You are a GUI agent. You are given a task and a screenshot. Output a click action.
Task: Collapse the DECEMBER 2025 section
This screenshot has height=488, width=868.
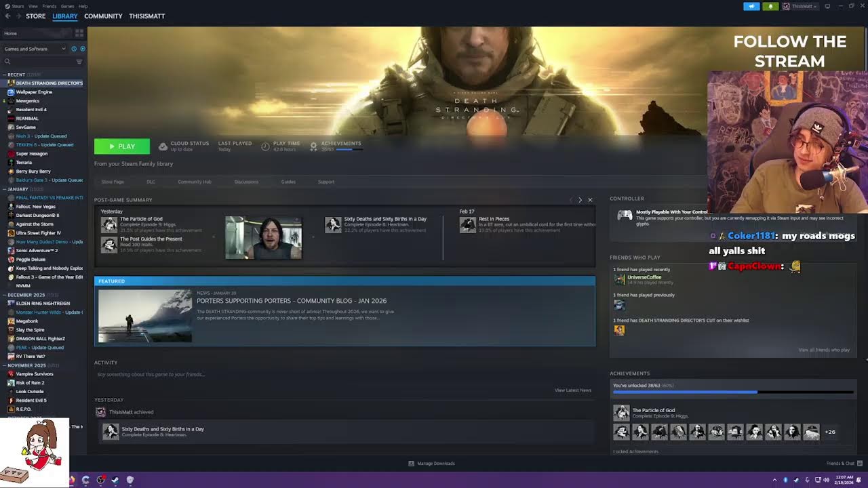5,295
